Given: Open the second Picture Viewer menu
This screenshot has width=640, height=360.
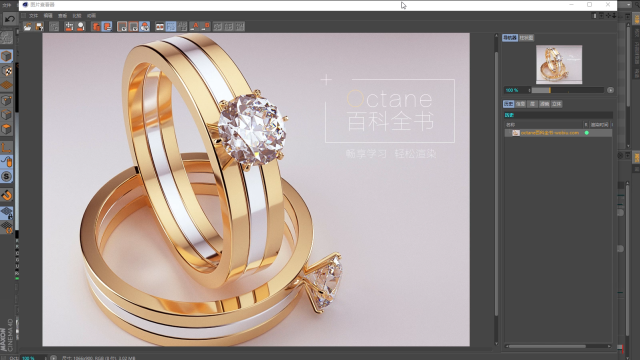Looking at the screenshot, I should (48, 16).
